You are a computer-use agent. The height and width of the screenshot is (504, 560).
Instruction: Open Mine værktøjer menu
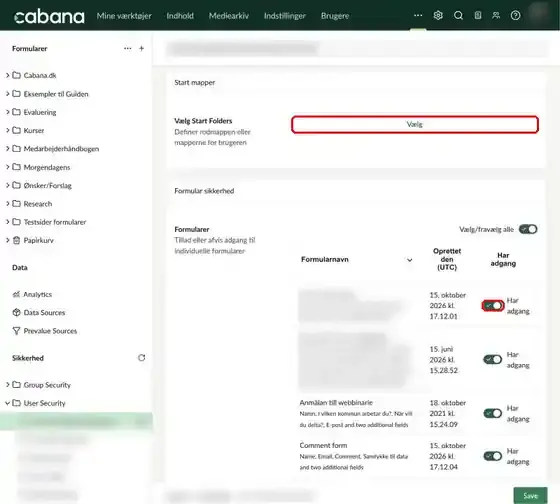(x=124, y=16)
